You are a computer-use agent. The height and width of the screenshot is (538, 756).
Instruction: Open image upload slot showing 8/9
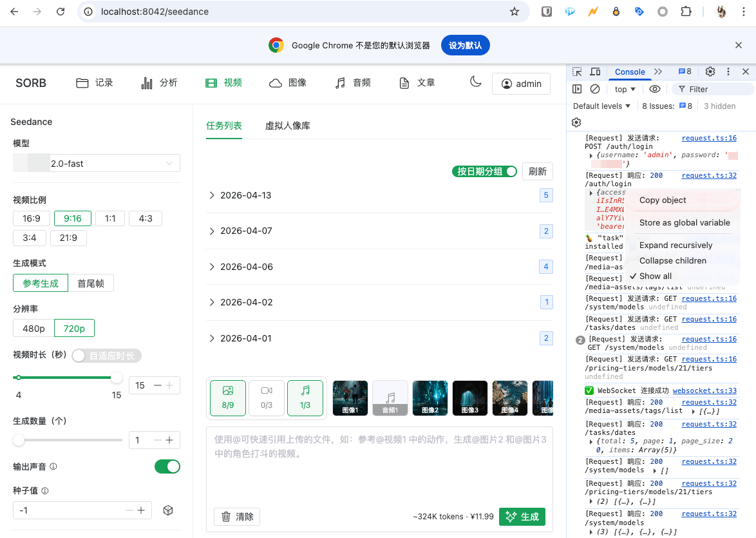pos(228,398)
